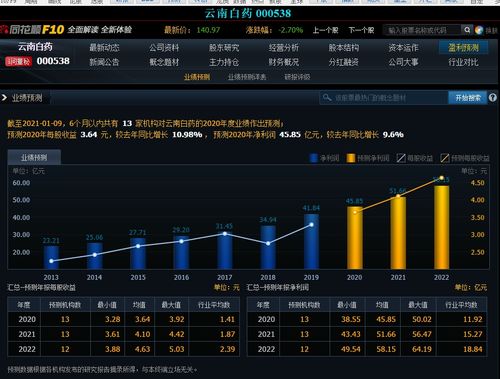
Task: Click magnifier icon inside concept search box
Action: click(327, 98)
